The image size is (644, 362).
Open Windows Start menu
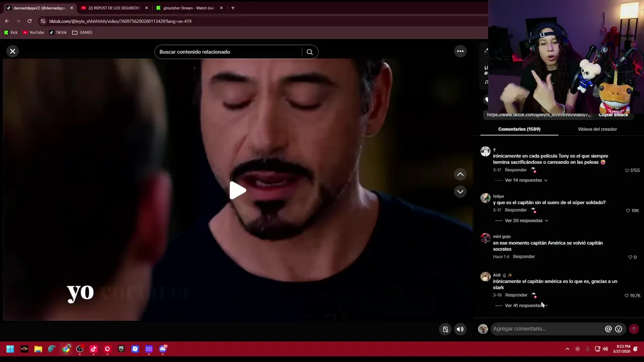coord(10,349)
